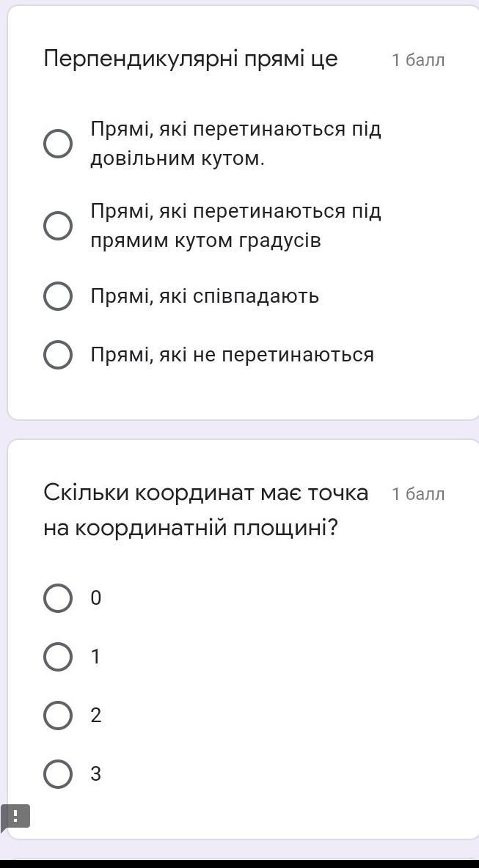
Task: Choose the radio circle for answer 0
Action: (58, 598)
